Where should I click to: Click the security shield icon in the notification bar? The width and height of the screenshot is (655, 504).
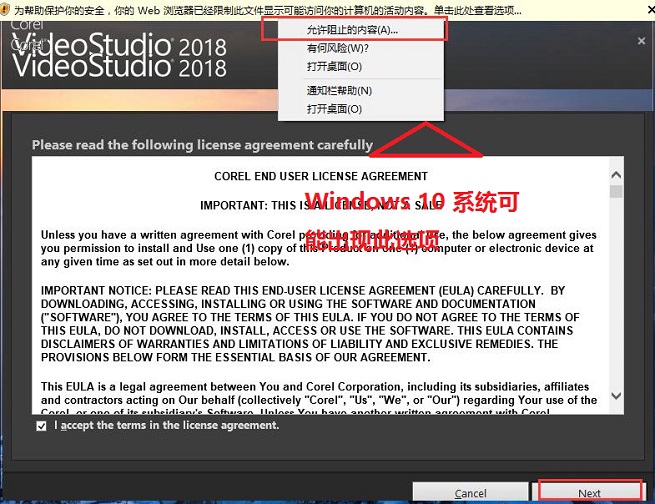pos(4,9)
